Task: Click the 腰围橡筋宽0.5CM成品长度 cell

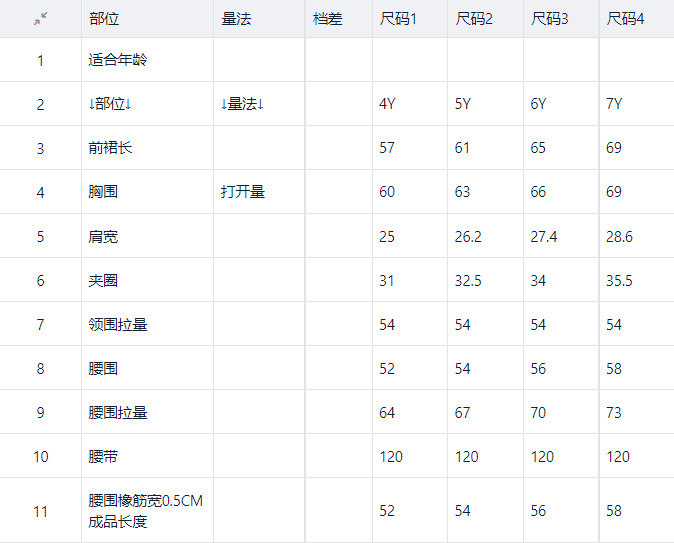Action: point(146,511)
